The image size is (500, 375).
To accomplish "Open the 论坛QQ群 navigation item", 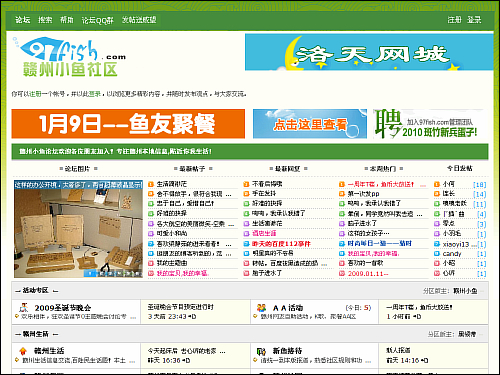I will pos(98,20).
